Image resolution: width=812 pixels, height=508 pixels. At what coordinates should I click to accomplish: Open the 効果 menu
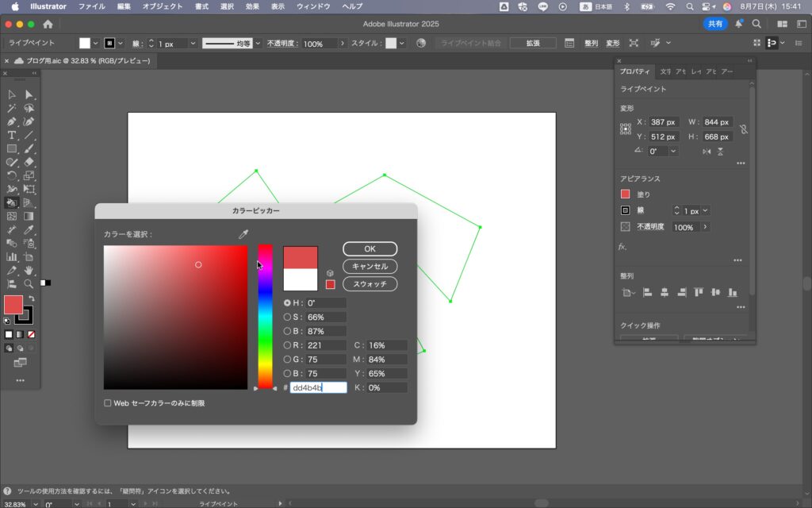[252, 6]
